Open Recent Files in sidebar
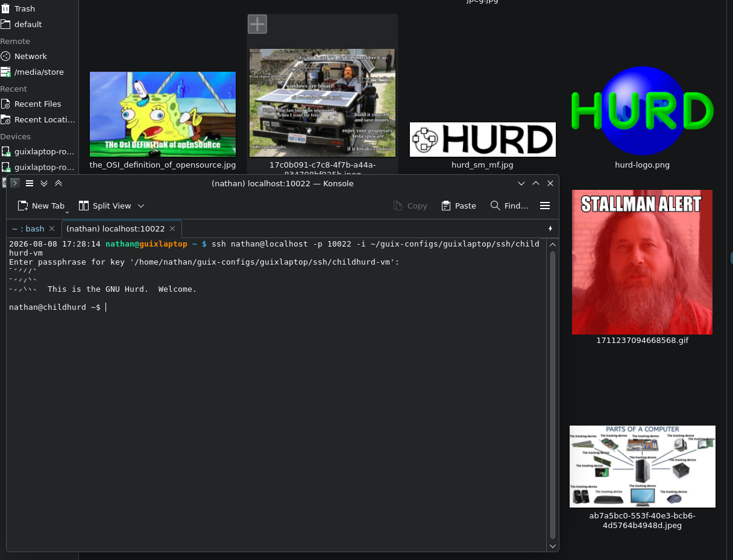This screenshot has height=560, width=733. tap(39, 104)
